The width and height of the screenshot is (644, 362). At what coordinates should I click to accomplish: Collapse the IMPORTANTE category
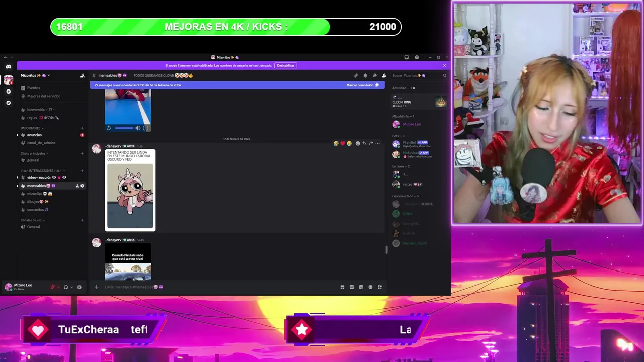[x=31, y=128]
